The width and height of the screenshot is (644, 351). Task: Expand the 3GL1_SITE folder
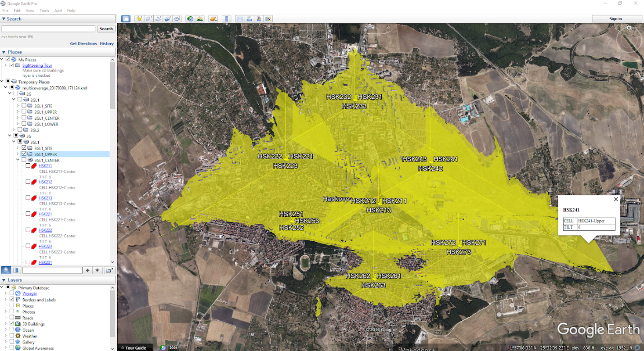tap(18, 148)
